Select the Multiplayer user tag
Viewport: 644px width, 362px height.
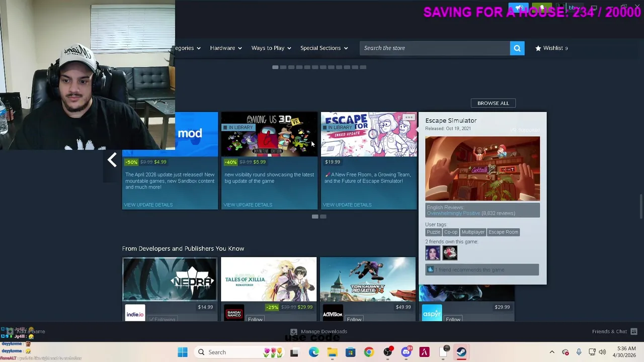point(473,232)
